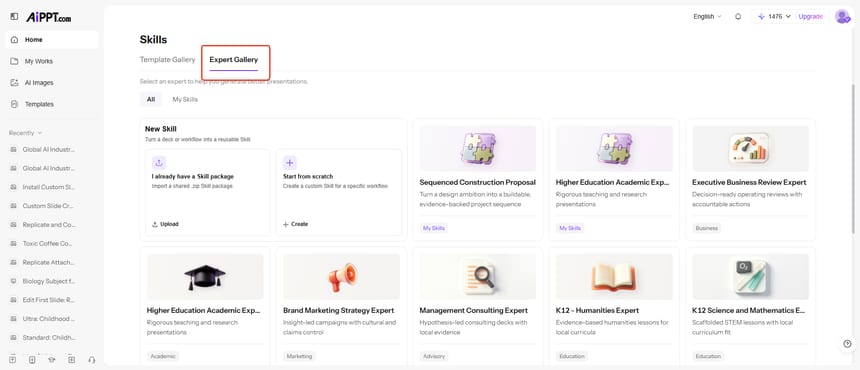Switch to the Template Gallery tab
860x370 pixels.
point(167,60)
